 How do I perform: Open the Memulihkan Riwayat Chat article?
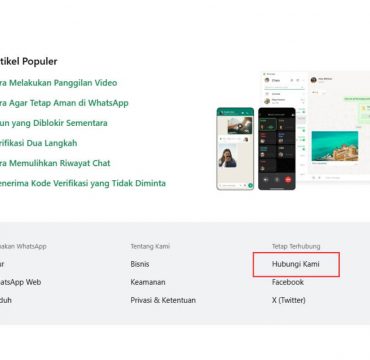[x=55, y=163]
